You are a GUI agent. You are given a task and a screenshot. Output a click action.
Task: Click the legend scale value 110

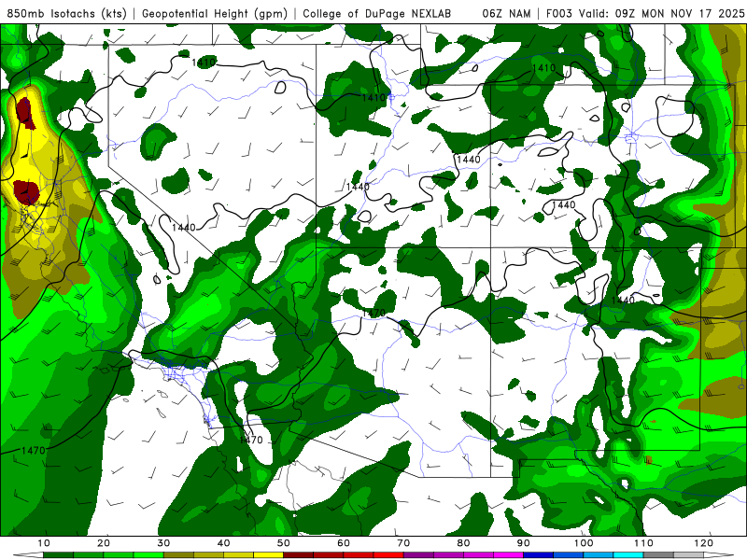[643, 543]
